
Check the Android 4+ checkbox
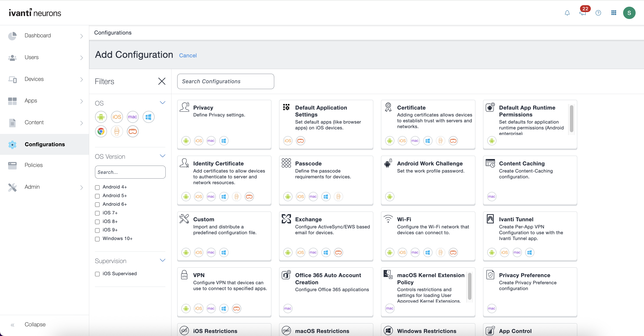[97, 187]
